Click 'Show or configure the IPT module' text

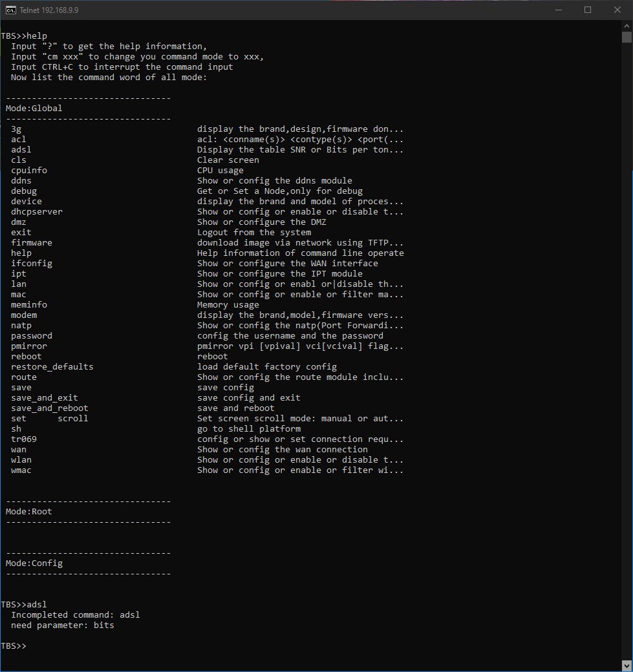pos(280,274)
